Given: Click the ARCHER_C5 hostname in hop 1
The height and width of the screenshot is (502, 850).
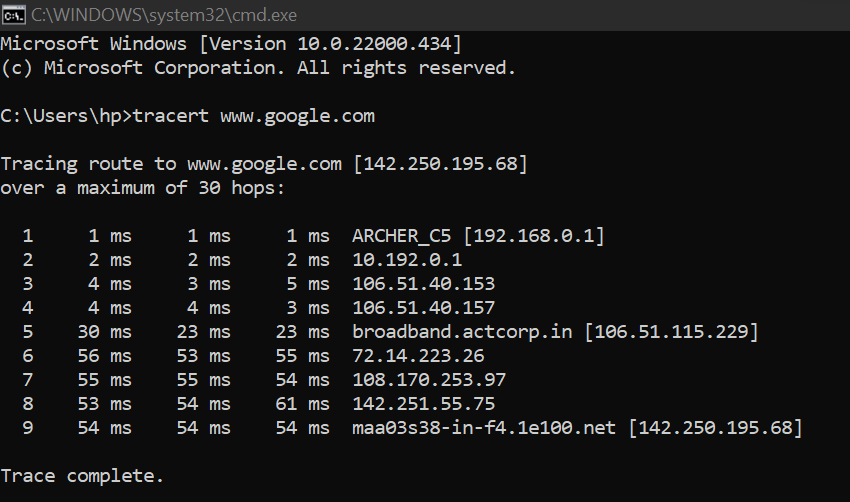Looking at the screenshot, I should coord(401,236).
